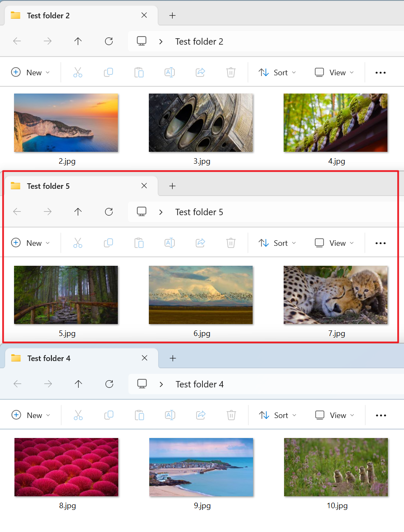Viewport: 404px width, 532px height.
Task: Click New button in Test folder 2 window
Action: point(30,72)
